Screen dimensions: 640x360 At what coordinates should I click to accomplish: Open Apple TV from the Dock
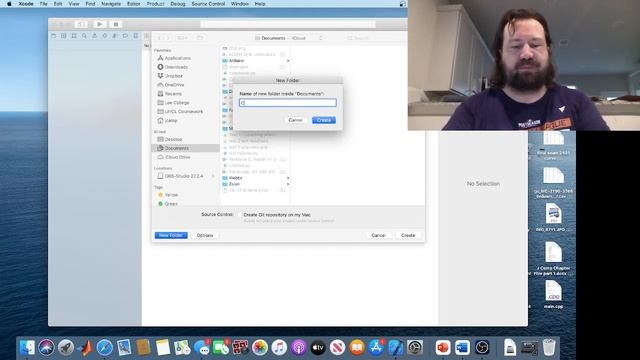[x=318, y=348]
